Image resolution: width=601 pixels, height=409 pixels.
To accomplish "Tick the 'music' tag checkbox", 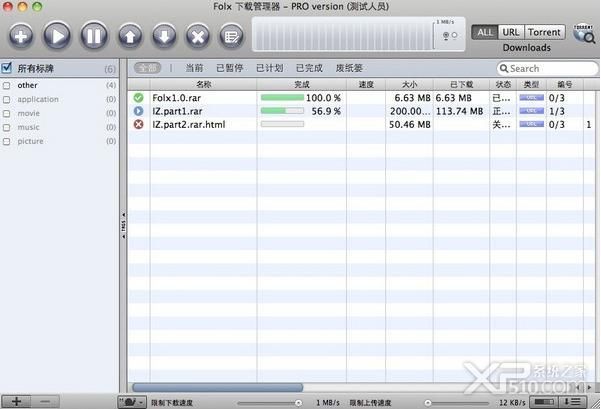I will click(7, 127).
